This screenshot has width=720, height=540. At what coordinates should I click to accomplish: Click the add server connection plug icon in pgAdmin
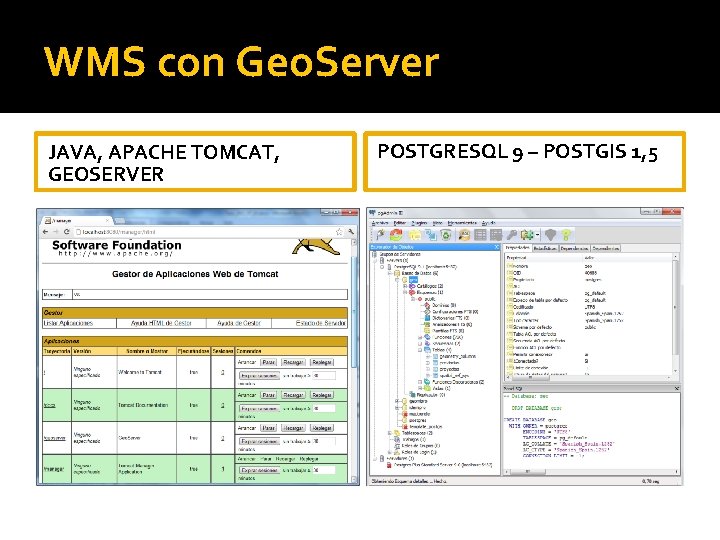point(380,235)
